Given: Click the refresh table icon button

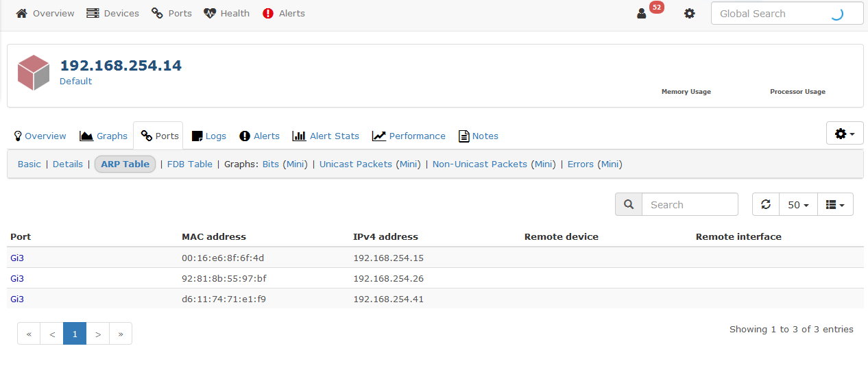Looking at the screenshot, I should pos(766,204).
